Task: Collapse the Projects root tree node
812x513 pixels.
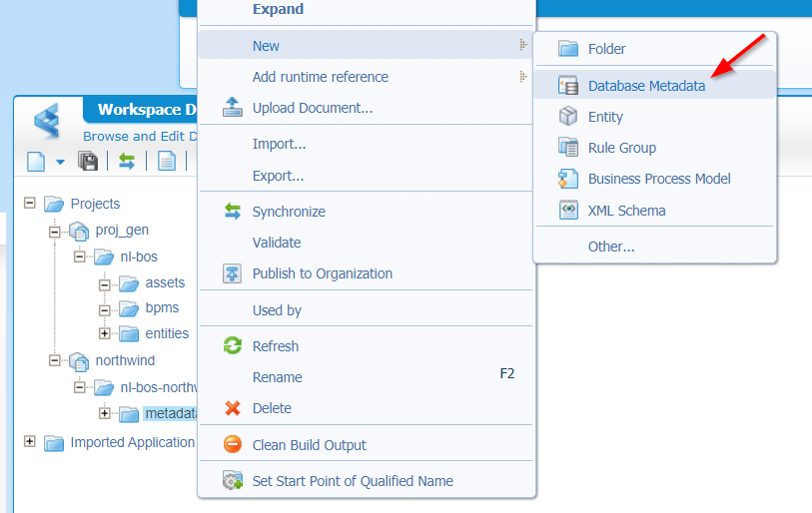Action: [29, 203]
